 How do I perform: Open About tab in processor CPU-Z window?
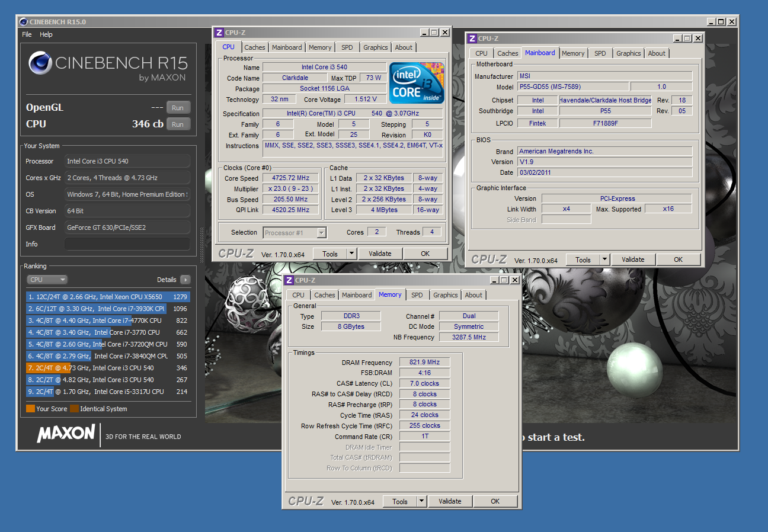pyautogui.click(x=404, y=47)
